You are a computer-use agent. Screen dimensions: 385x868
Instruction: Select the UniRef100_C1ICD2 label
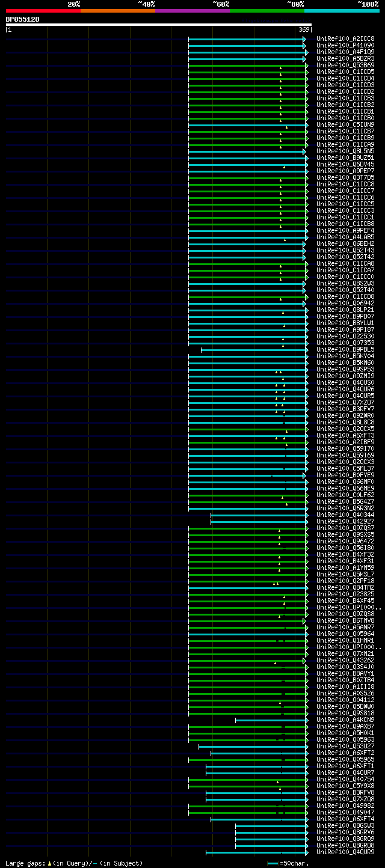(x=345, y=91)
